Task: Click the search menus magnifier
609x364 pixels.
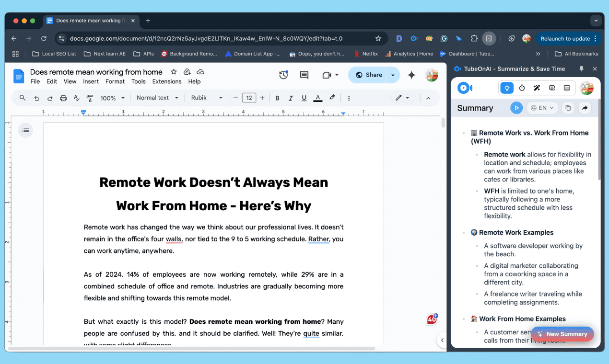Action: click(23, 98)
